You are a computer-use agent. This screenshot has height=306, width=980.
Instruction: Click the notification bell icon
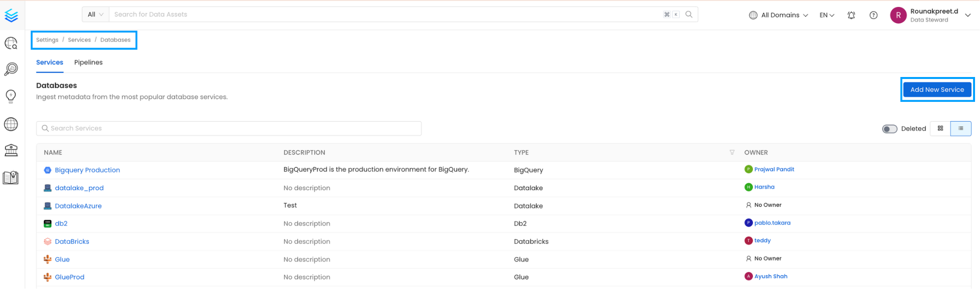coord(851,15)
